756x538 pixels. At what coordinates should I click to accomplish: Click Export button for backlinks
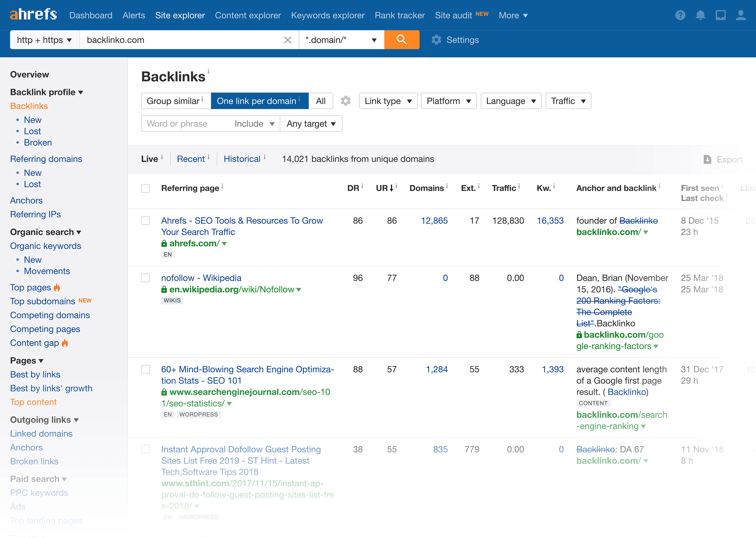pyautogui.click(x=724, y=158)
